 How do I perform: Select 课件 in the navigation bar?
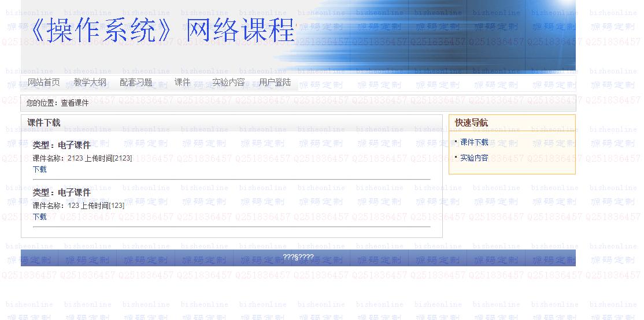(x=182, y=83)
